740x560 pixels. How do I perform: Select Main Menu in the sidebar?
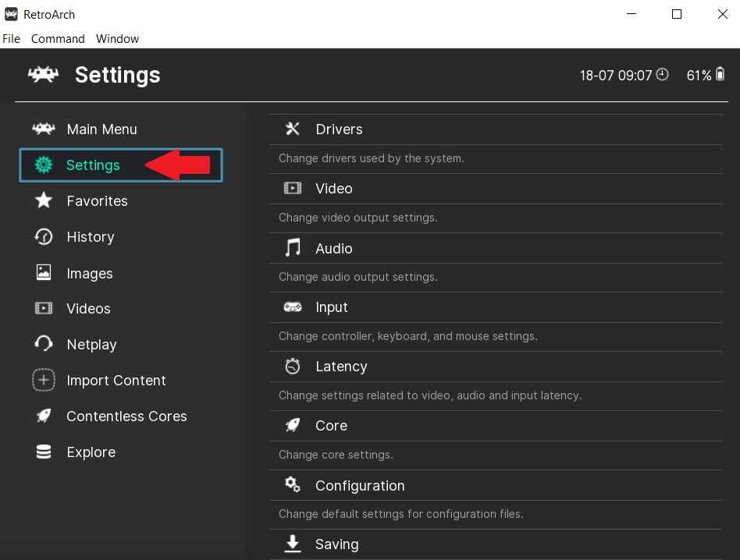pos(101,129)
